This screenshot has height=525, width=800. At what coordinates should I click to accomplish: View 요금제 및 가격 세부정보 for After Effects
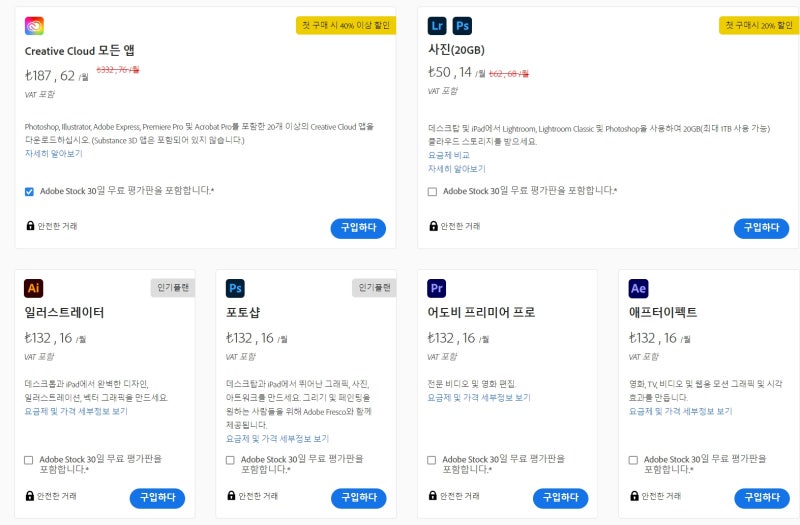(x=680, y=411)
